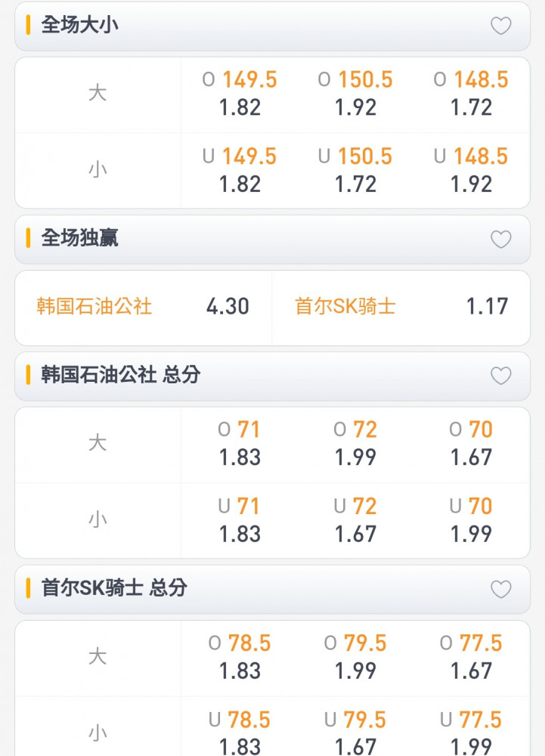
Task: Collapse the 全场大小 section header
Action: click(x=272, y=26)
